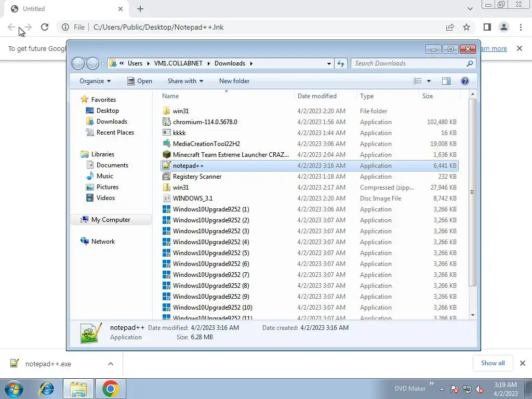
Task: Click the chromium-114.0.5678.0 application icon
Action: pyautogui.click(x=166, y=122)
